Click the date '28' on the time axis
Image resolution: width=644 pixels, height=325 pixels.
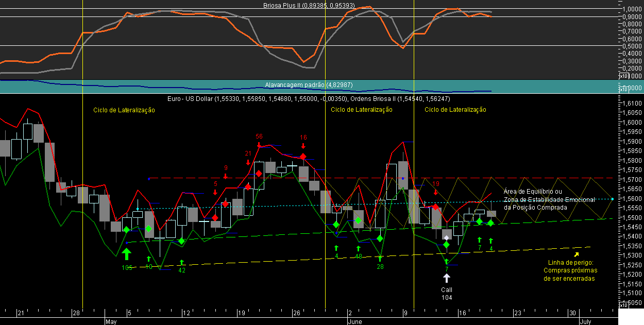coord(76,313)
